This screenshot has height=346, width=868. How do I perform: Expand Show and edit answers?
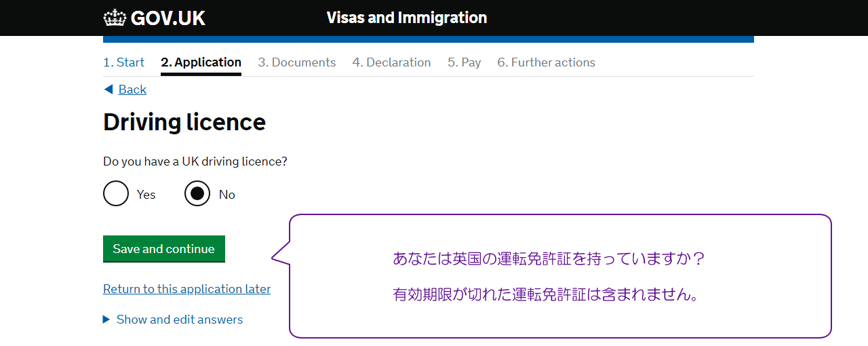(x=180, y=320)
